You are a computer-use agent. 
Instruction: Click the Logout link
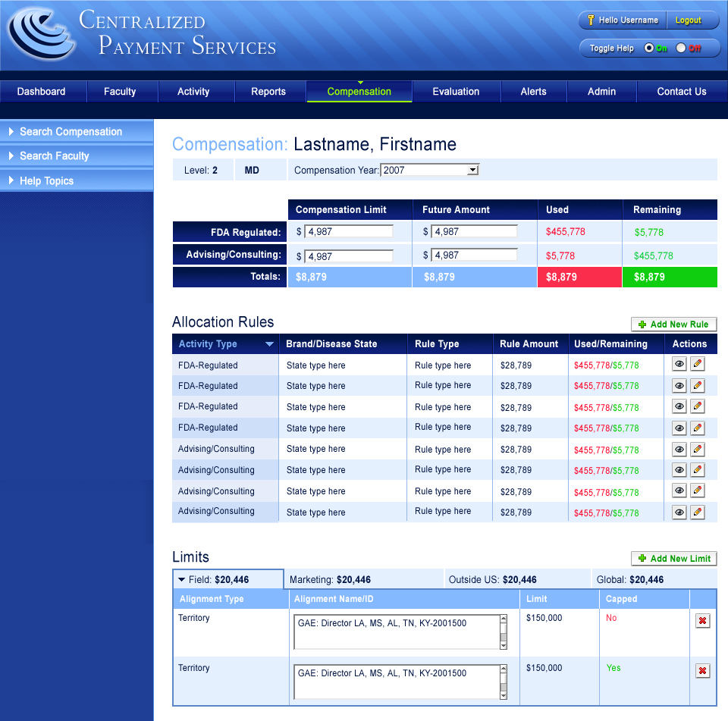[x=689, y=20]
